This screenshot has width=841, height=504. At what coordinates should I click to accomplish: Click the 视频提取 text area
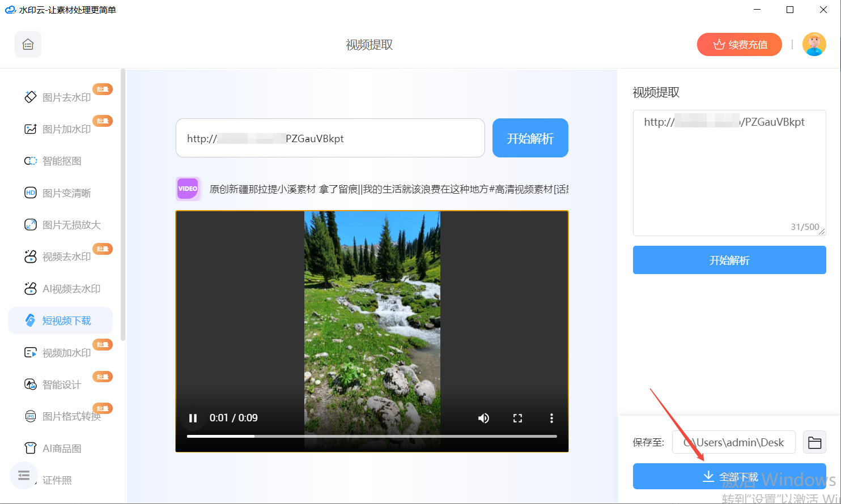click(729, 173)
